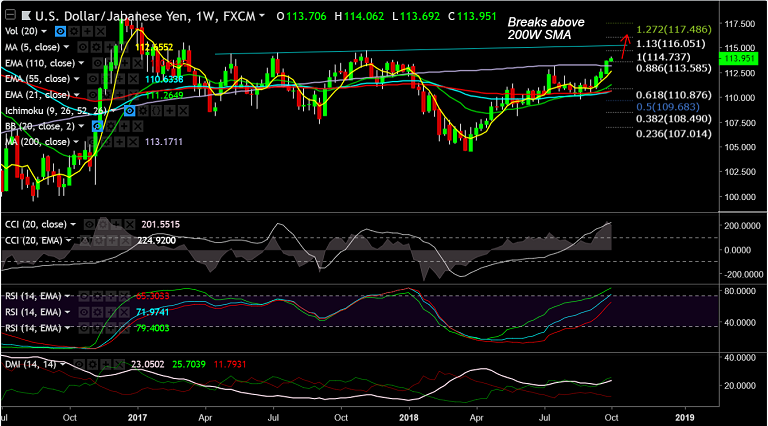This screenshot has height=426, width=768.
Task: Expand the MA (5, close) dropdown arrow
Action: pyautogui.click(x=67, y=47)
